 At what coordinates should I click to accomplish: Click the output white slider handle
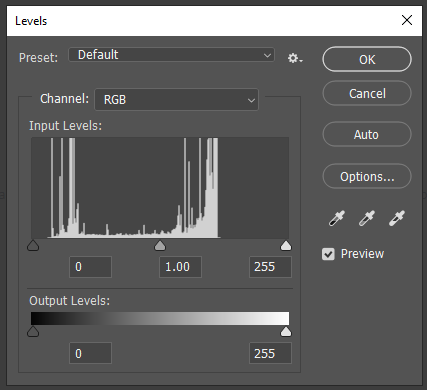(286, 332)
